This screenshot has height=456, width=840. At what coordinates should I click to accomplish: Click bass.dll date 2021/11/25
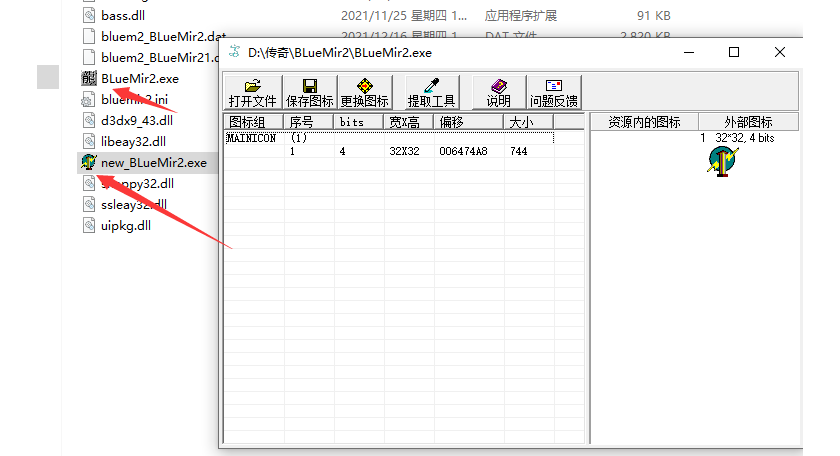click(x=404, y=16)
